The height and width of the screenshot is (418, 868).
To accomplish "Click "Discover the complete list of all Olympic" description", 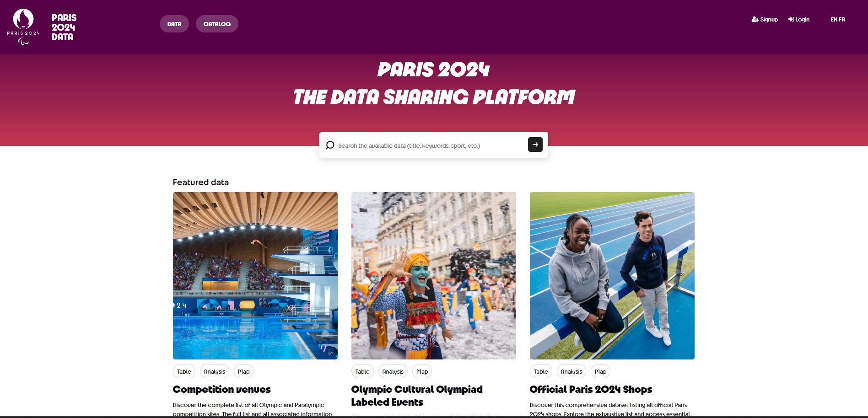I will (253, 409).
